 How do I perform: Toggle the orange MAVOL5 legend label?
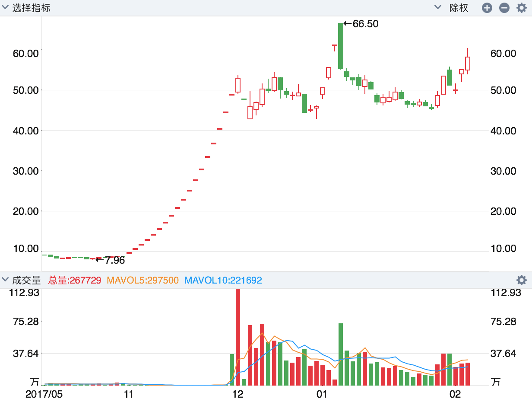coord(142,280)
